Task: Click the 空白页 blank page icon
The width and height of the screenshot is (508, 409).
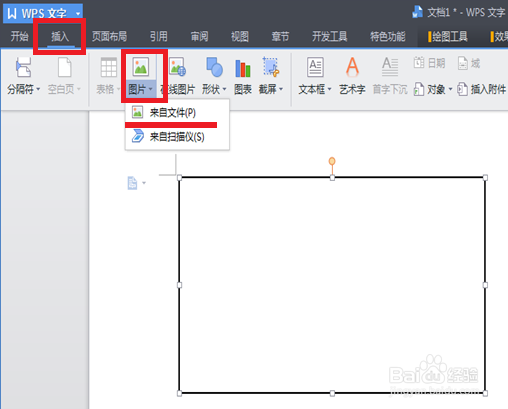Action: 64,67
